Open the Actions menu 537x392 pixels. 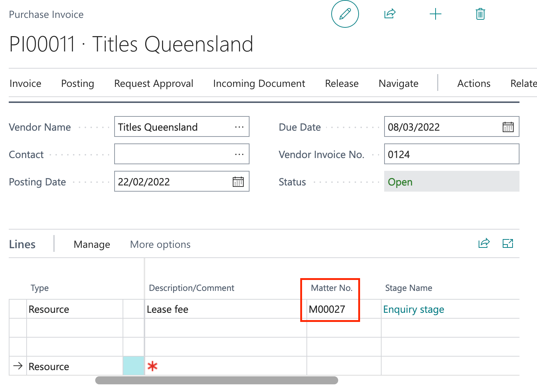474,84
